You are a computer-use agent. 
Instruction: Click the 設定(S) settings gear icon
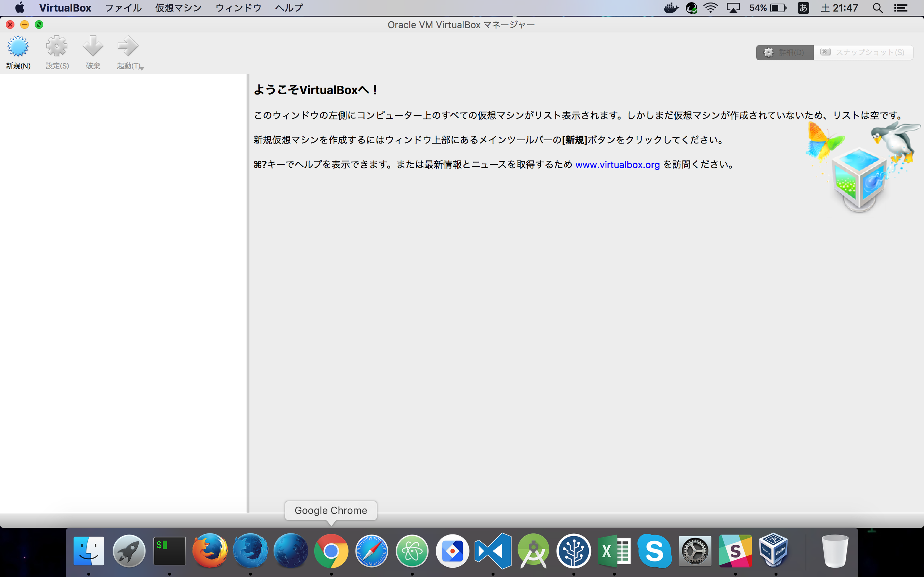(x=57, y=47)
